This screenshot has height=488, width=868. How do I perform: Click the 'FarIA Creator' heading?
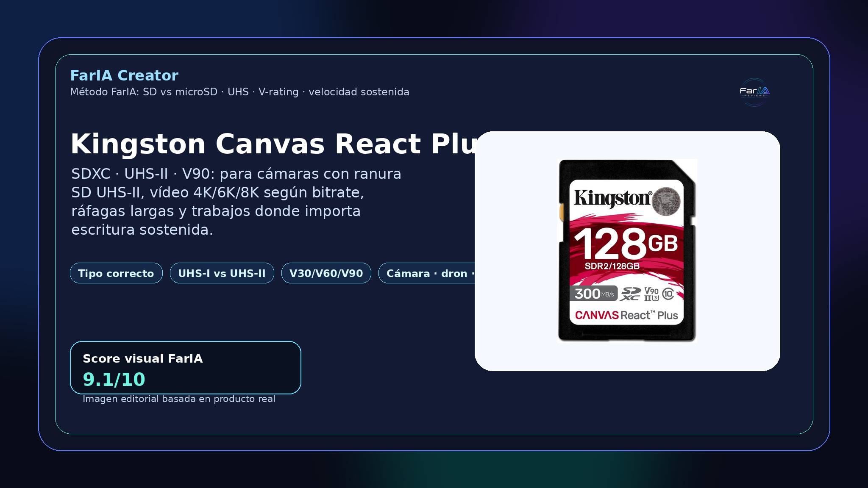(124, 75)
